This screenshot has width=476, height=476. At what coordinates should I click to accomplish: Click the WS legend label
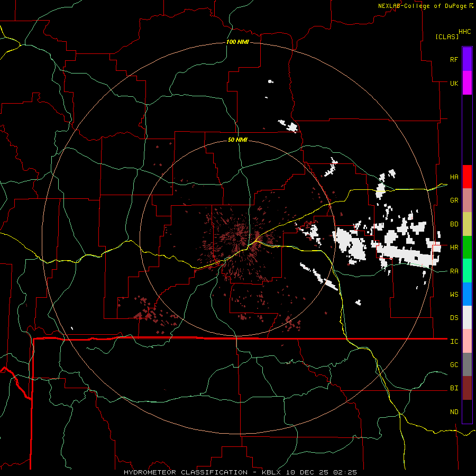click(x=454, y=294)
